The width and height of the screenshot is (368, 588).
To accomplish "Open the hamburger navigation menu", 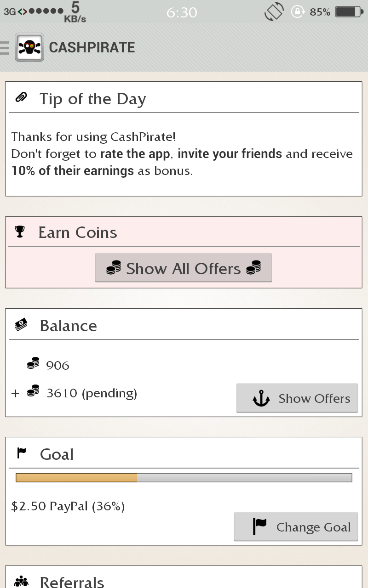I will (x=5, y=47).
